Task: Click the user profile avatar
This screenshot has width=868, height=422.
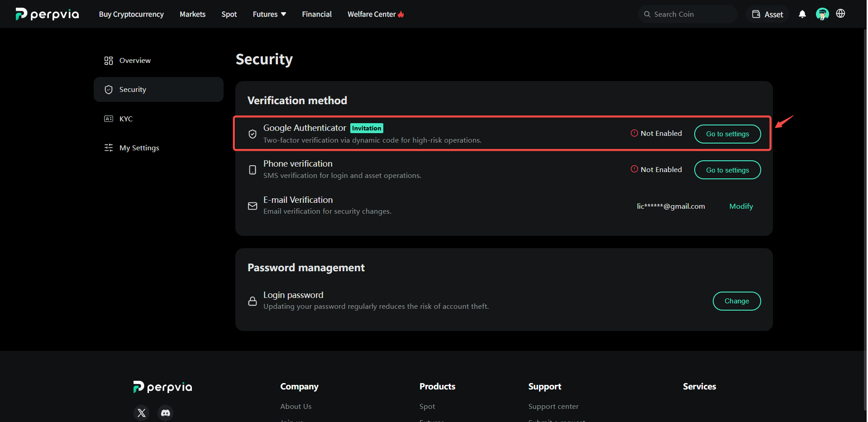Action: [x=822, y=14]
